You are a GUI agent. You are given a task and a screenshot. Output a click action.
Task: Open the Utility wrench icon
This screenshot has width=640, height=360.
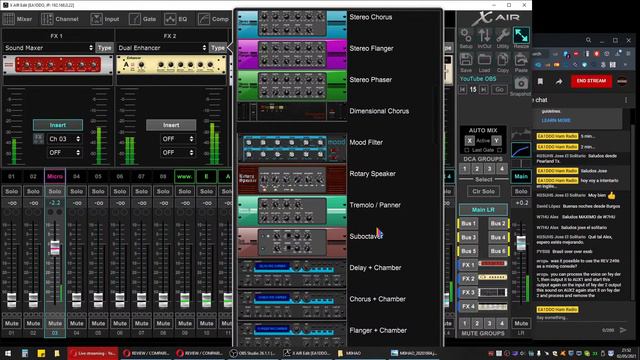click(503, 36)
